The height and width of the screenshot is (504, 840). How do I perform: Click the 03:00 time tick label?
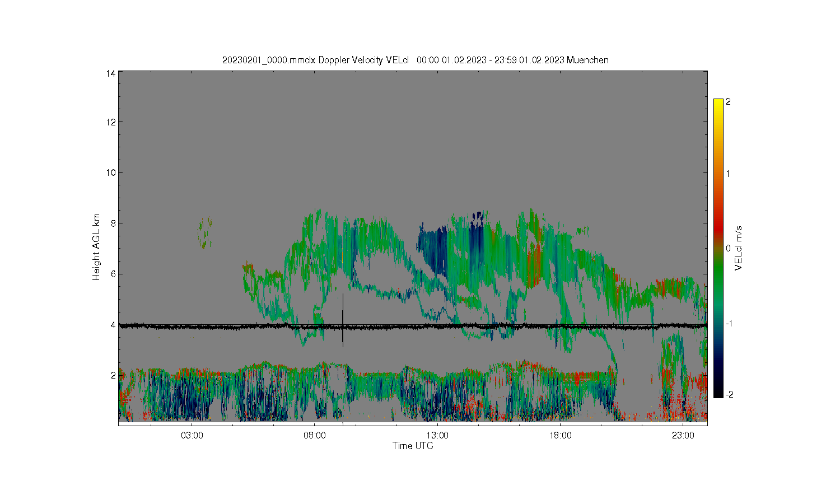pos(192,436)
